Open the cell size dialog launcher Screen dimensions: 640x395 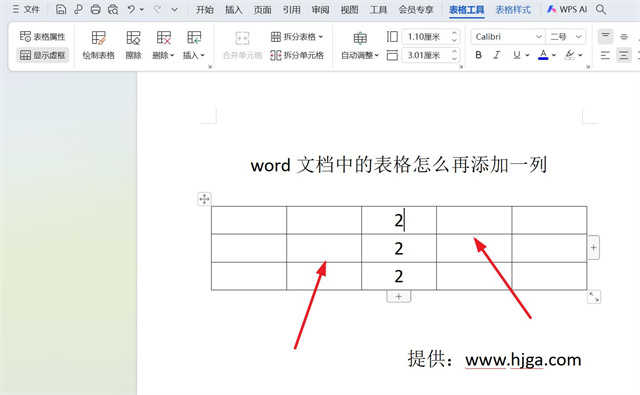pos(461,67)
